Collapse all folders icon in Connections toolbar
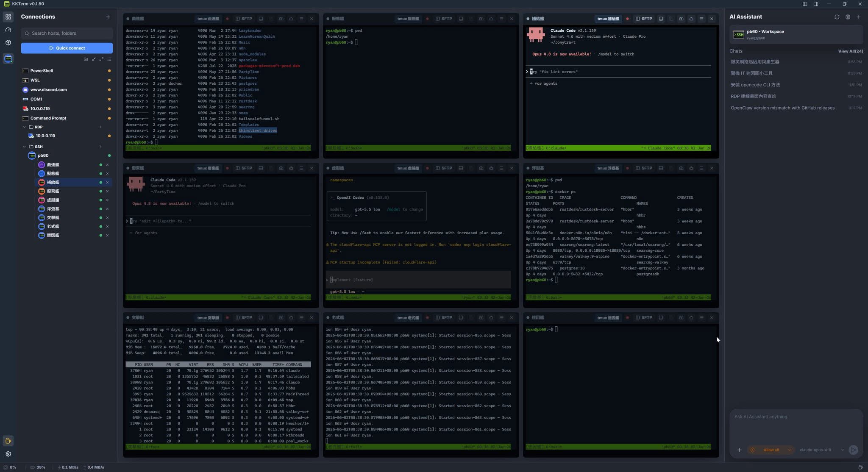The image size is (868, 472). pos(94,59)
